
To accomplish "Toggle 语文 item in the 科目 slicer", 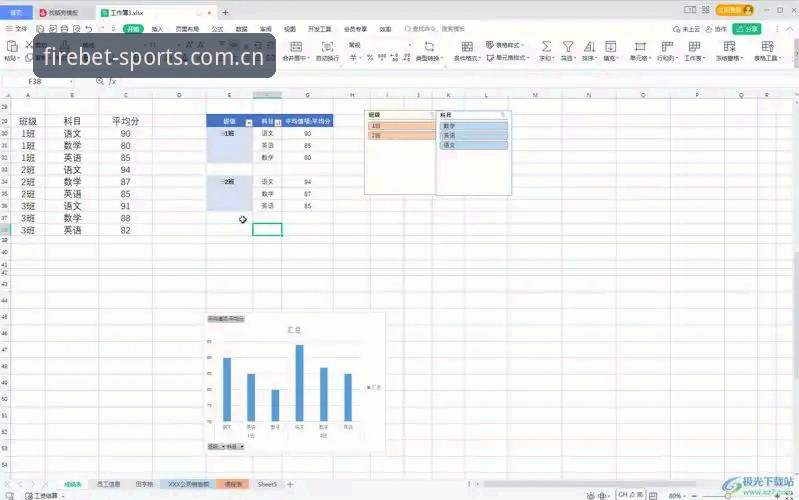I will click(473, 145).
